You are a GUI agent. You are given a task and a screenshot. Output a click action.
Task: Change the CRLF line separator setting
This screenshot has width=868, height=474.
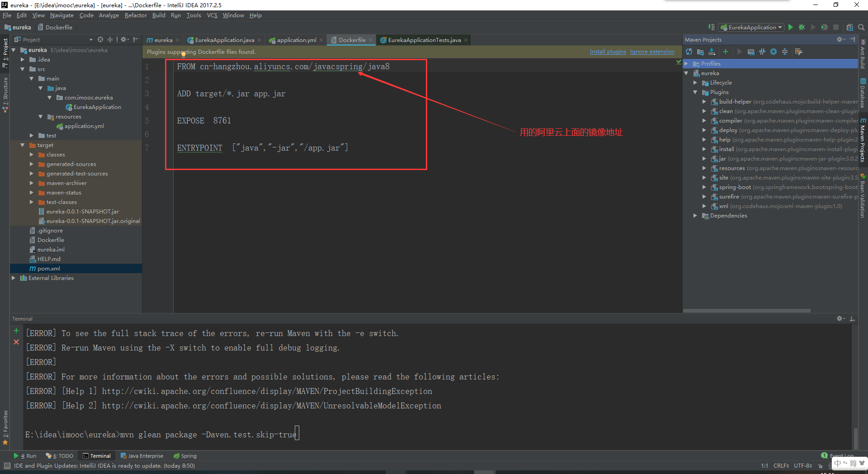781,465
